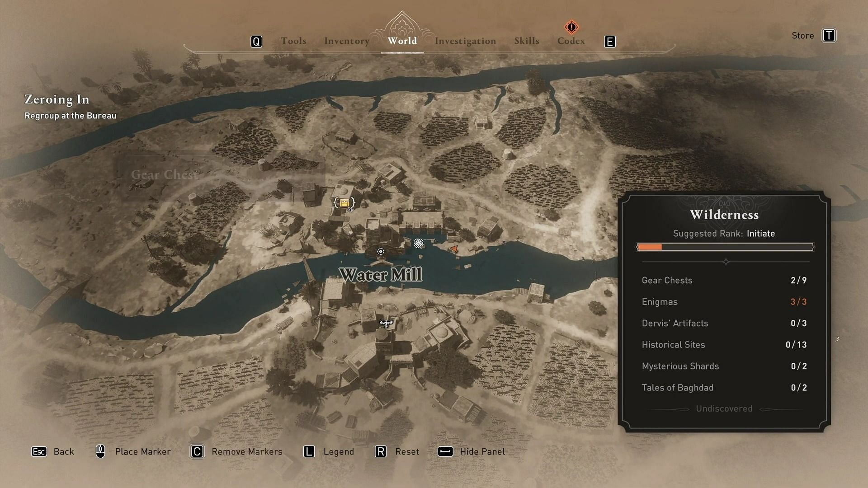Screen dimensions: 868x488
Task: Click the Remove Markers icon
Action: 196,451
